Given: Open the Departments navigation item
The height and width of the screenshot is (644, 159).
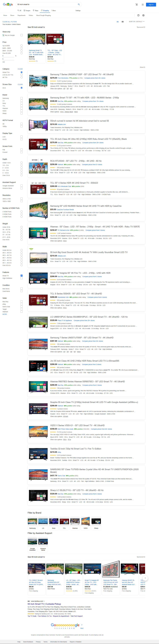Looking at the screenshot, I should pyautogui.click(x=21, y=16).
